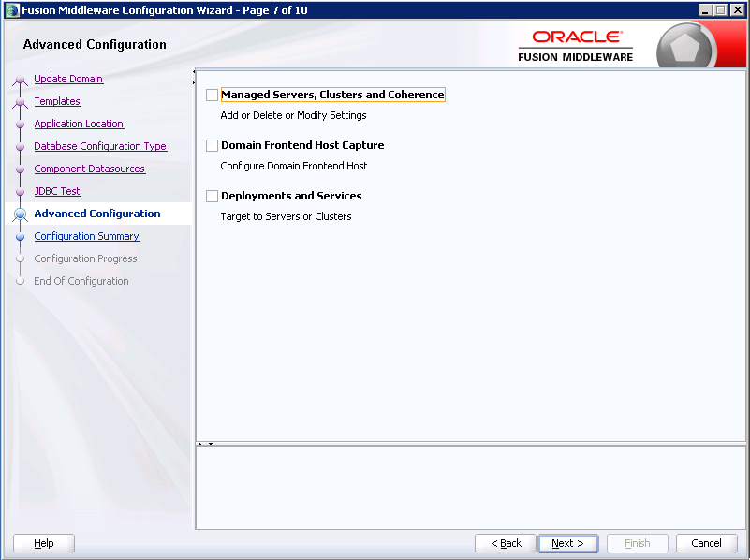750x560 pixels.
Task: Click the 'Configure Domain Frontend Host' description
Action: (294, 166)
